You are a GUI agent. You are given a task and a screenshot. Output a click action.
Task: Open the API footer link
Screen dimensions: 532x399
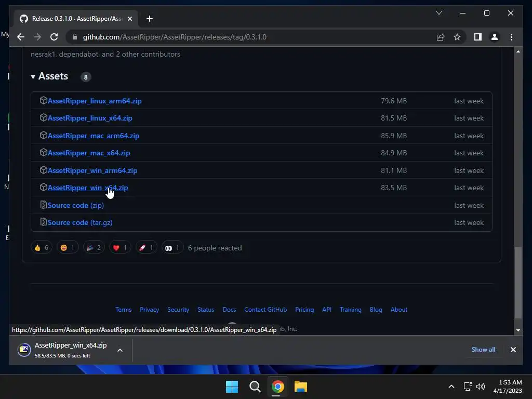327,310
